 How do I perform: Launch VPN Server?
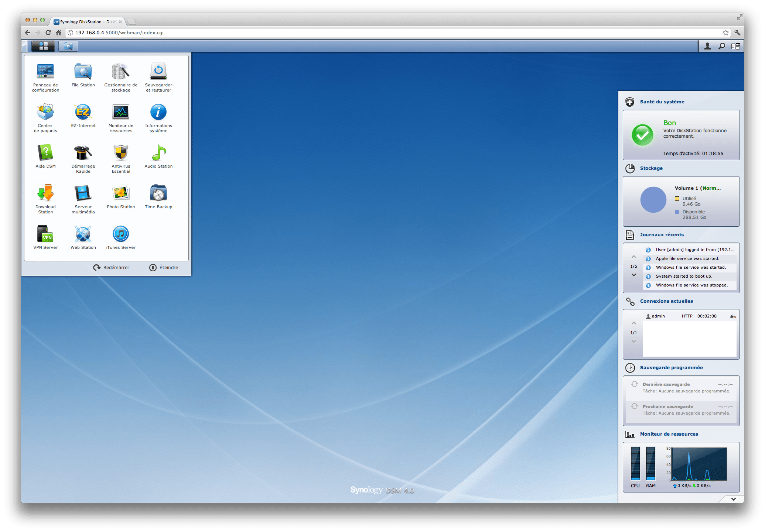tap(45, 234)
